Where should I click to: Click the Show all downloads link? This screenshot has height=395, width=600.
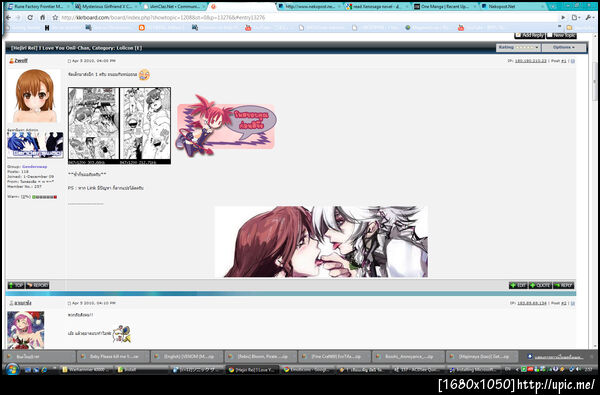[558, 356]
